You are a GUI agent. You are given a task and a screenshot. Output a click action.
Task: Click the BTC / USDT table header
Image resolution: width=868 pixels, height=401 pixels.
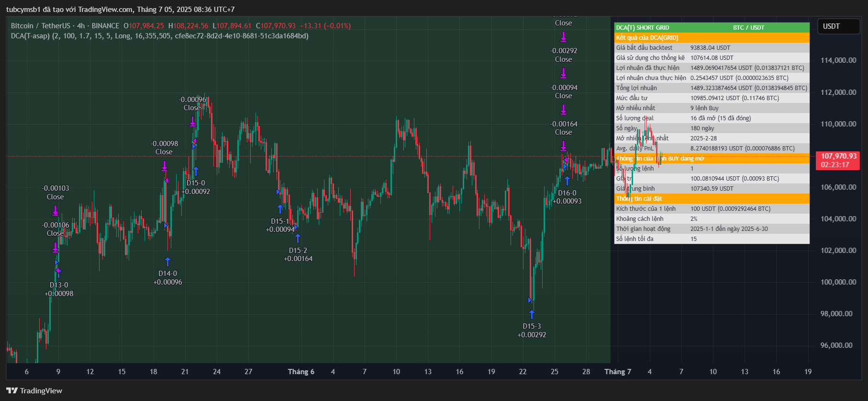pyautogui.click(x=748, y=28)
